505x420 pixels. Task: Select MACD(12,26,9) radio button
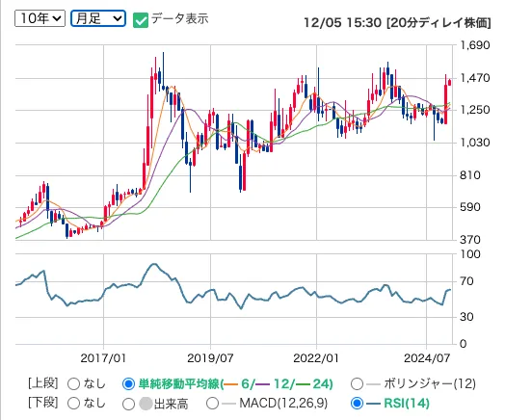click(213, 404)
